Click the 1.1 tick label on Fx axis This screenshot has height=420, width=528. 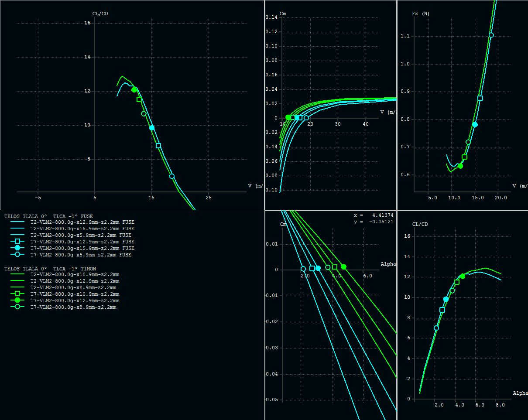pos(405,36)
